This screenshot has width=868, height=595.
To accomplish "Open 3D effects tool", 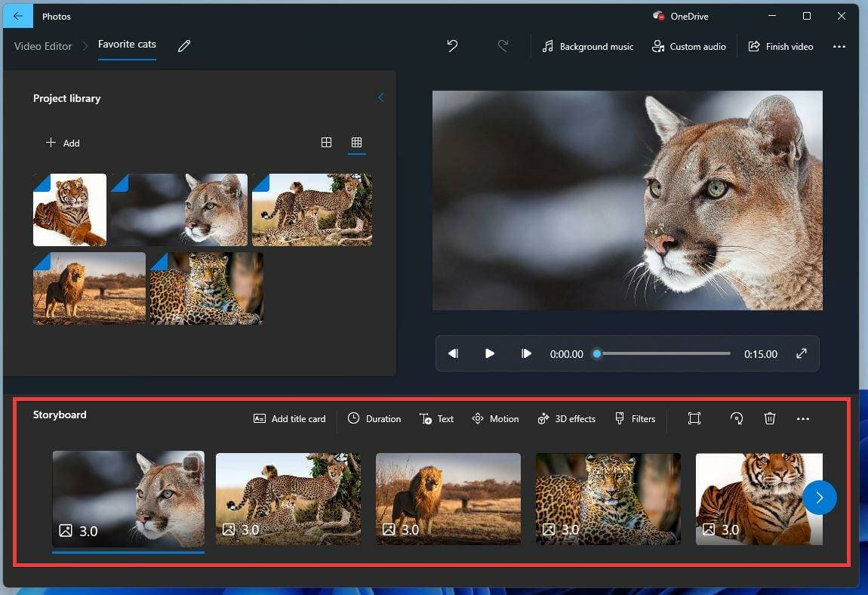I will 566,418.
